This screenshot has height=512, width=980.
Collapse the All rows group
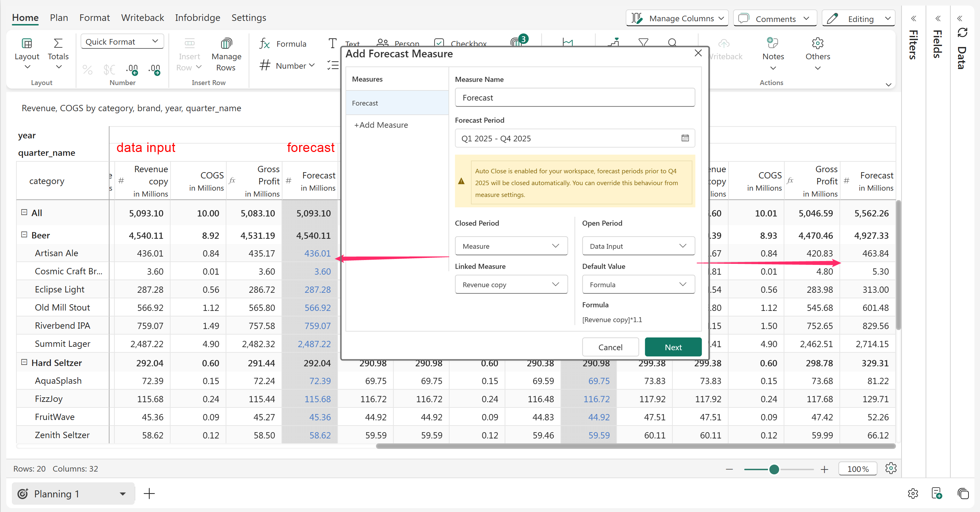coord(24,213)
